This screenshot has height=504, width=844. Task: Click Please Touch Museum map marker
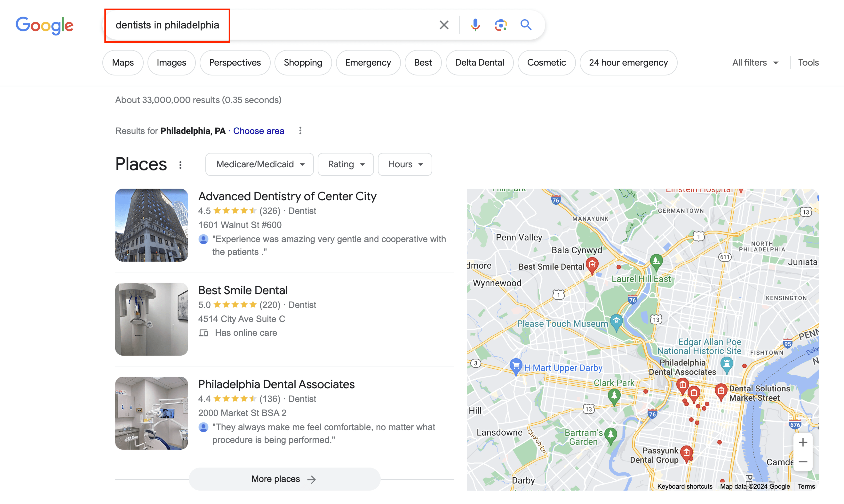[616, 322]
